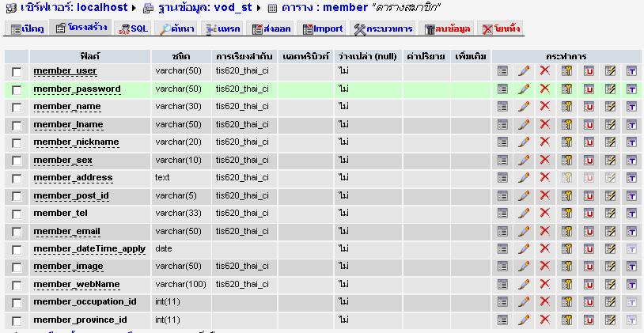The width and height of the screenshot is (644, 333).
Task: Browse distinct values icon for member_user
Action: [502, 71]
